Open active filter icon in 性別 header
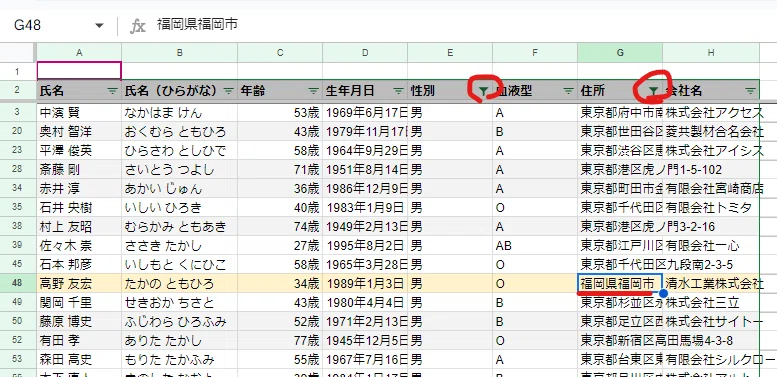 click(483, 91)
